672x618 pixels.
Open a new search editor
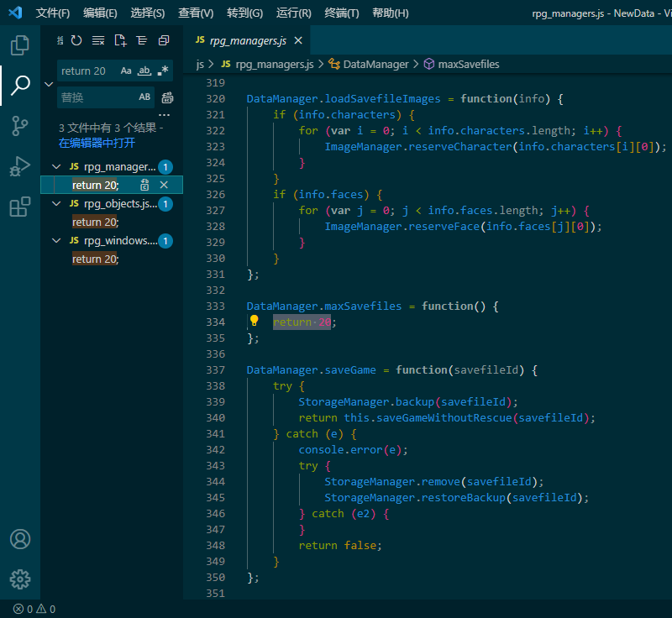(120, 40)
